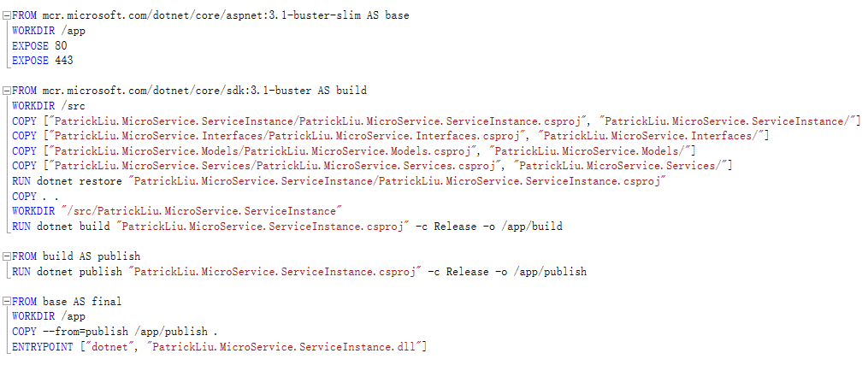Place cursor on EXPOSE 443 line
This screenshot has height=365, width=868.
tap(43, 61)
